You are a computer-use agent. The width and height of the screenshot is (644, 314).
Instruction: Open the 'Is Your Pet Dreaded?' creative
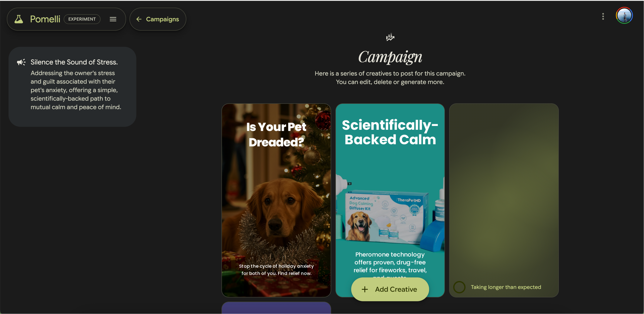click(276, 200)
